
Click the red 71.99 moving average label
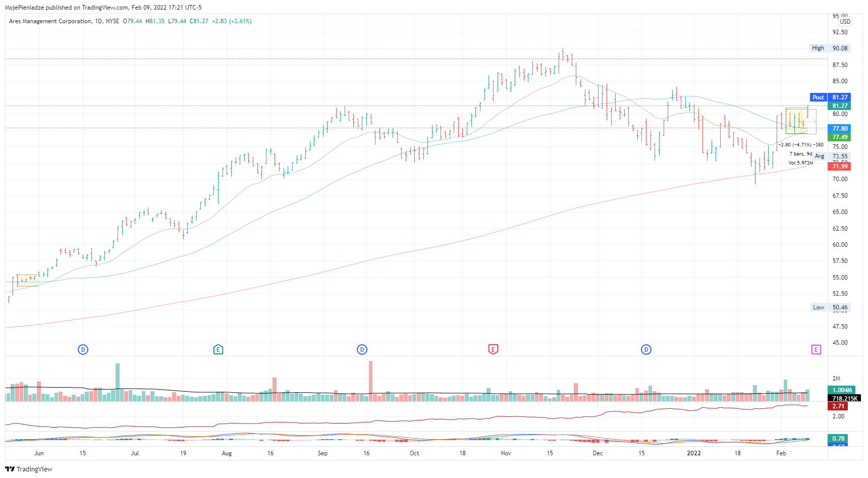pos(840,167)
